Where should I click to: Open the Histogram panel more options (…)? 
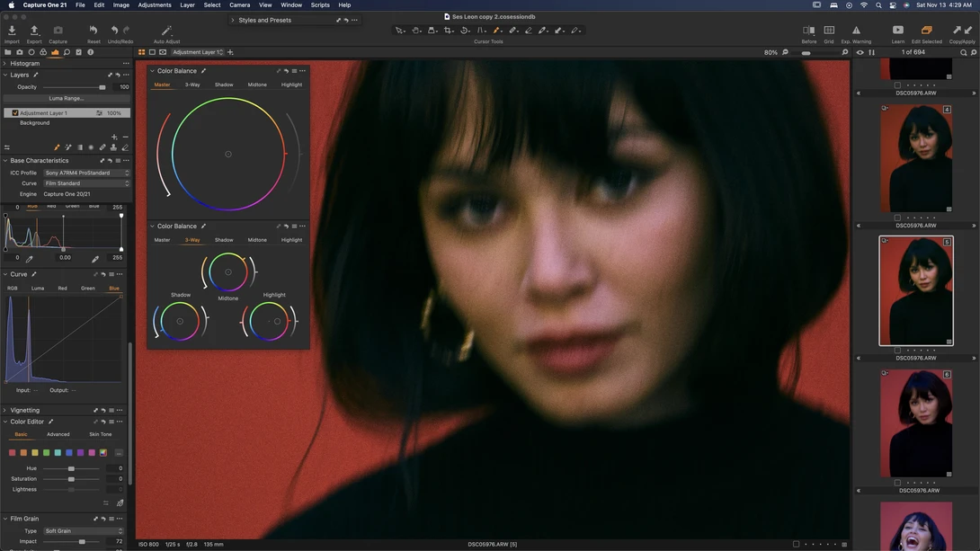pos(126,63)
